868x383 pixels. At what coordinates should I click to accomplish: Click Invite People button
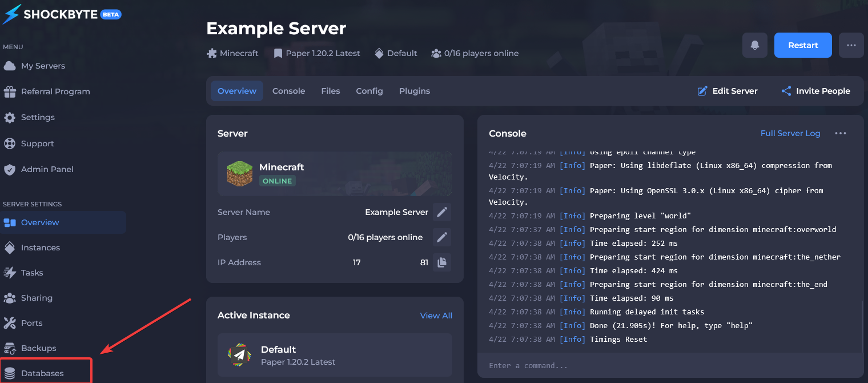815,91
